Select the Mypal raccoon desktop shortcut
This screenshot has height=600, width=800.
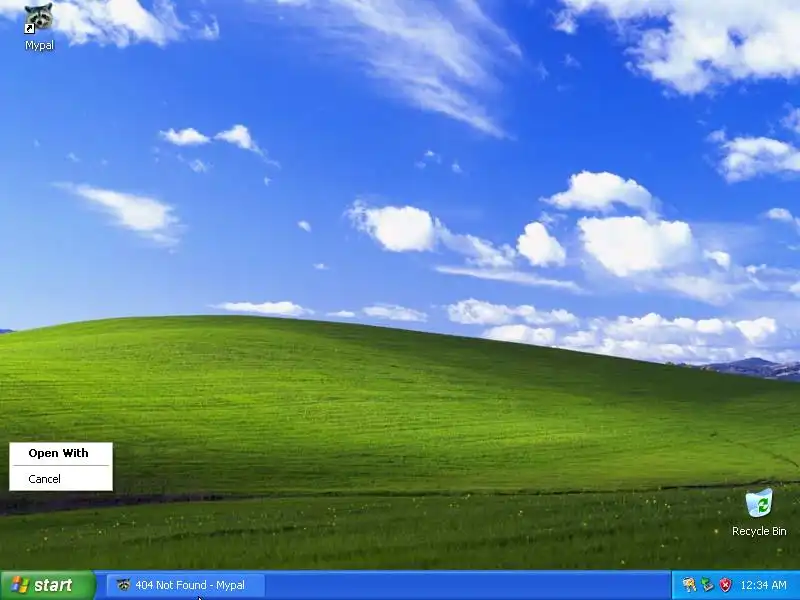pyautogui.click(x=39, y=27)
